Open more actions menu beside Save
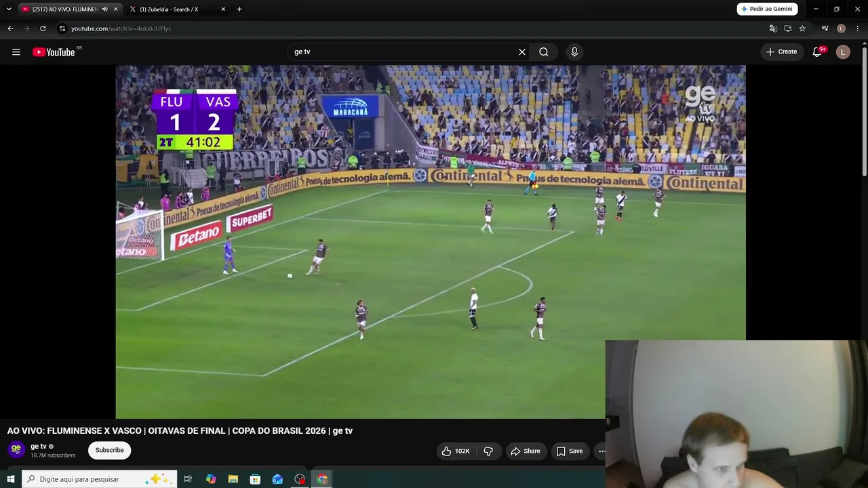Image resolution: width=868 pixels, height=488 pixels. click(x=601, y=451)
